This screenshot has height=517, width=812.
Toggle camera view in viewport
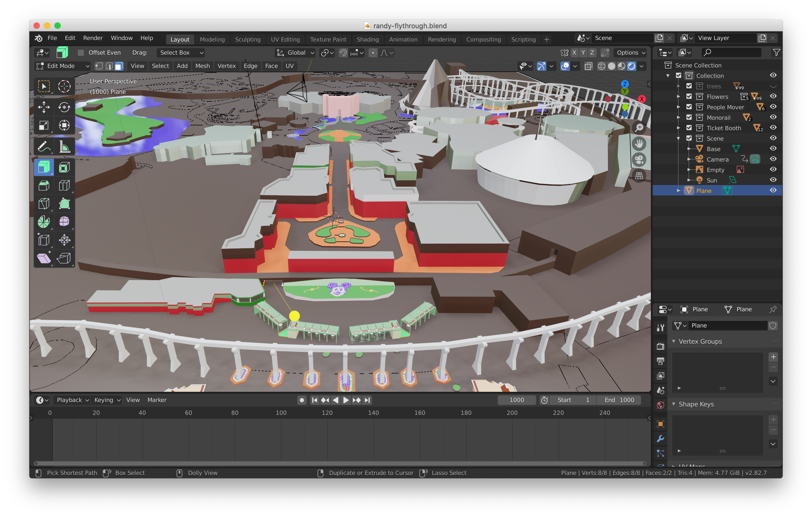point(639,159)
